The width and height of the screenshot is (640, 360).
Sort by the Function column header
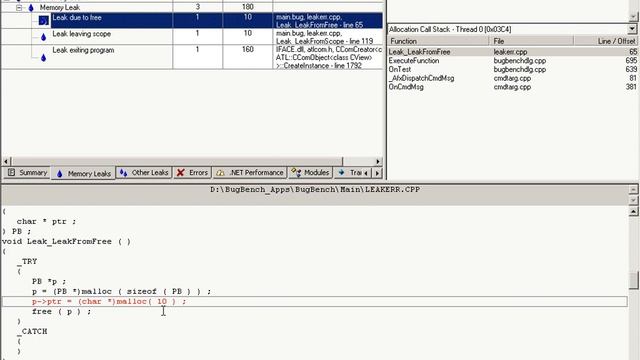[x=438, y=41]
